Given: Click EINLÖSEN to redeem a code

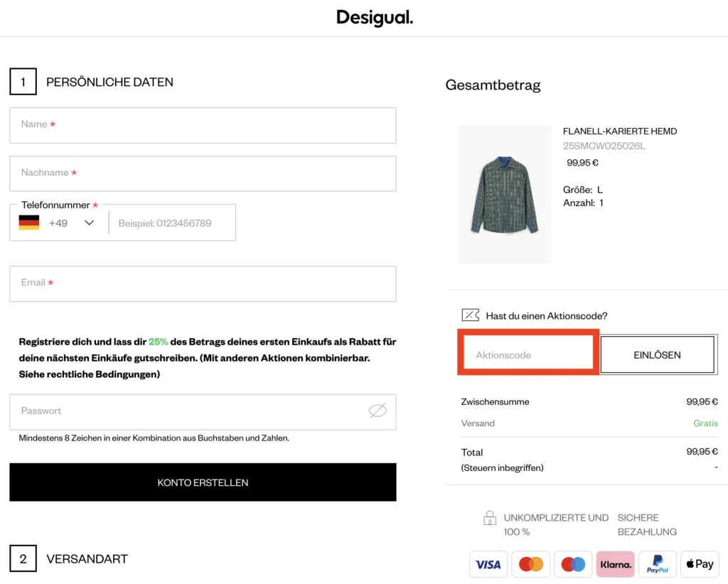Looking at the screenshot, I should pos(657,354).
